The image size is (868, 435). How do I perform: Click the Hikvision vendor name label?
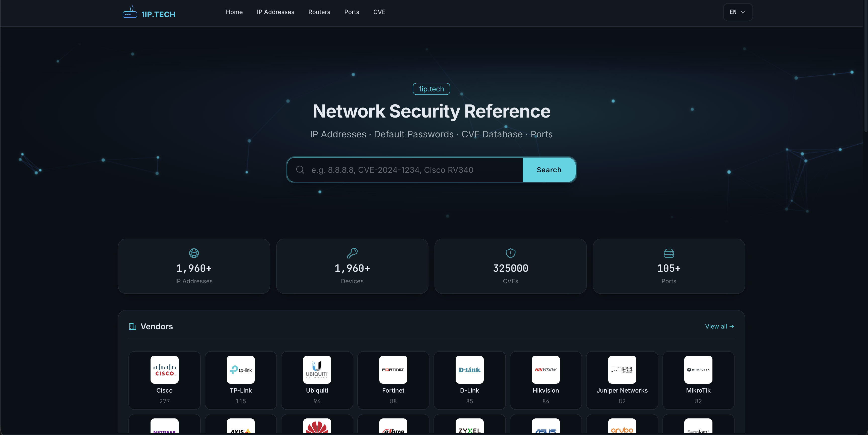pos(546,390)
